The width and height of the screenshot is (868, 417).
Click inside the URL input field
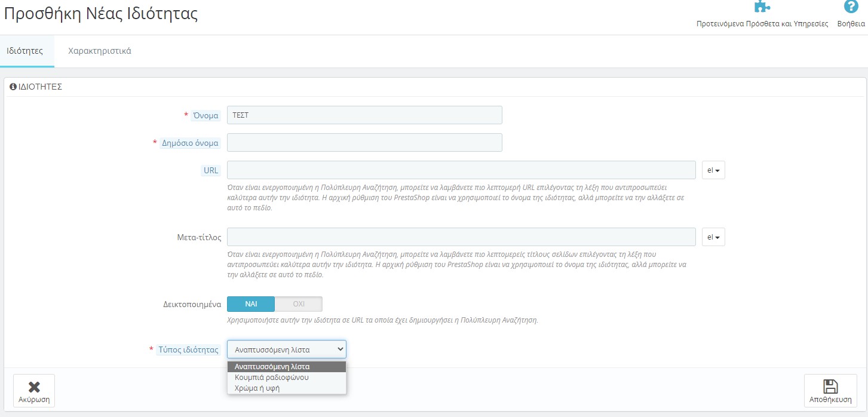tap(461, 170)
